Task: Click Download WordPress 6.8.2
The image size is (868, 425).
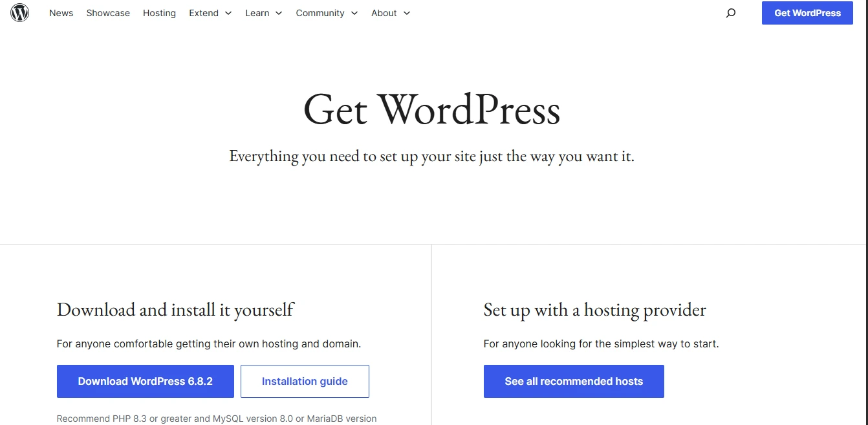Action: 145,381
